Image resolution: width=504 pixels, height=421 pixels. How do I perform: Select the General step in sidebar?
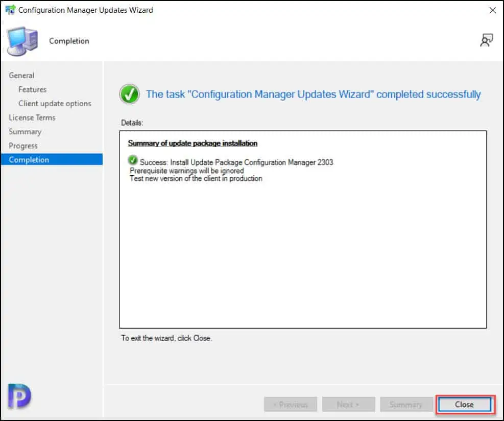click(21, 75)
